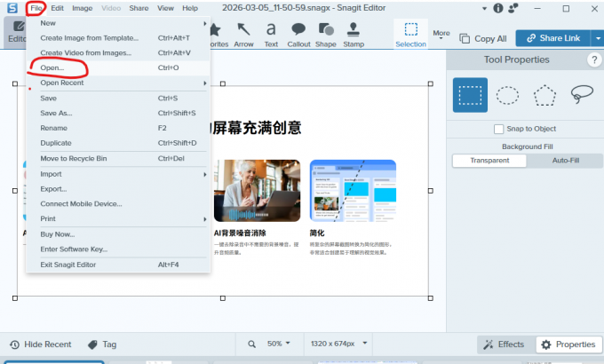Choose Connect Mobile Device... entry
The image size is (604, 364).
(118, 204)
